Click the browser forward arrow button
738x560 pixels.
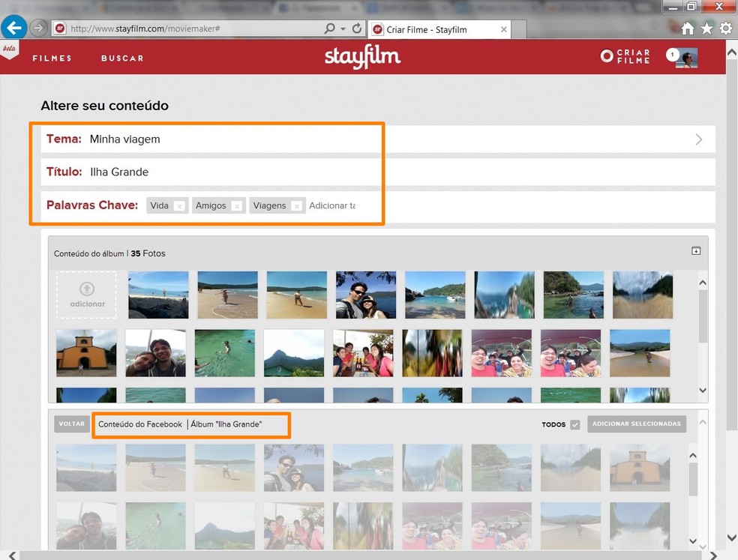coord(38,28)
